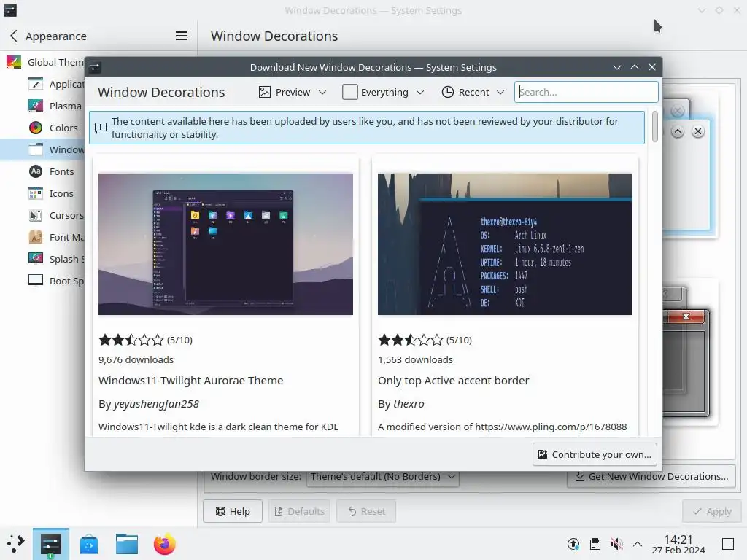Open the Cursors settings icon
The image size is (747, 560).
click(x=36, y=215)
